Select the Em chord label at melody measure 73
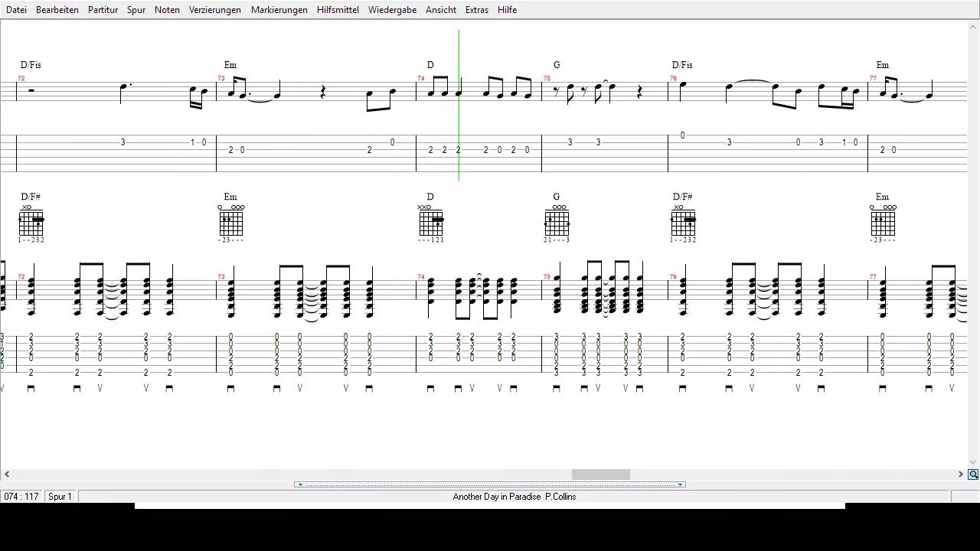The width and height of the screenshot is (980, 551). pos(230,65)
